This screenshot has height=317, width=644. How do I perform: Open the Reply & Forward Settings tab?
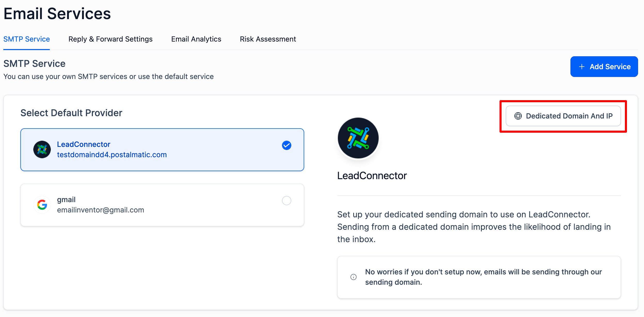click(x=110, y=39)
